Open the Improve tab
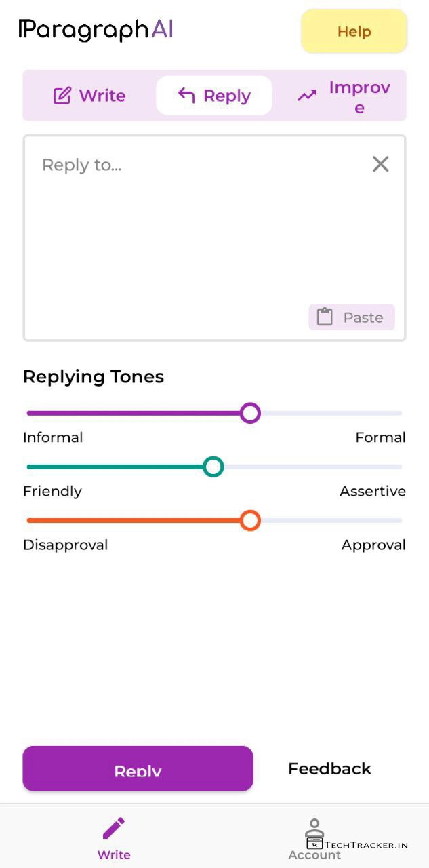This screenshot has width=429, height=868. (344, 96)
